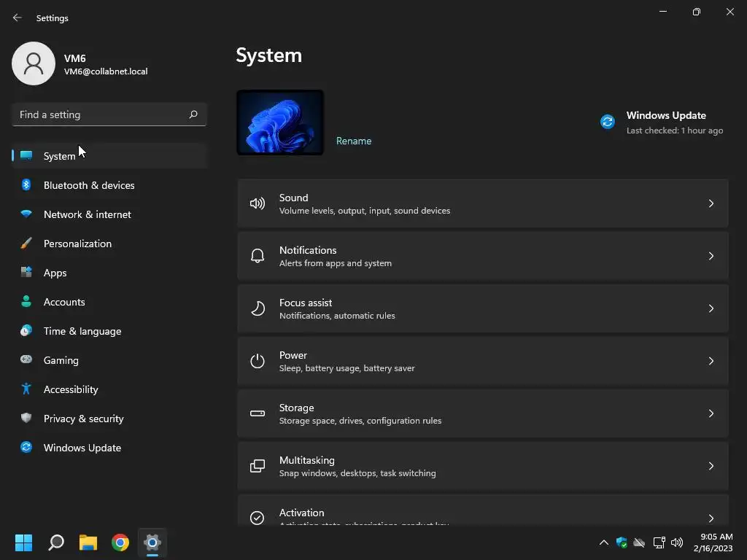Go to Gaming settings

(109, 360)
